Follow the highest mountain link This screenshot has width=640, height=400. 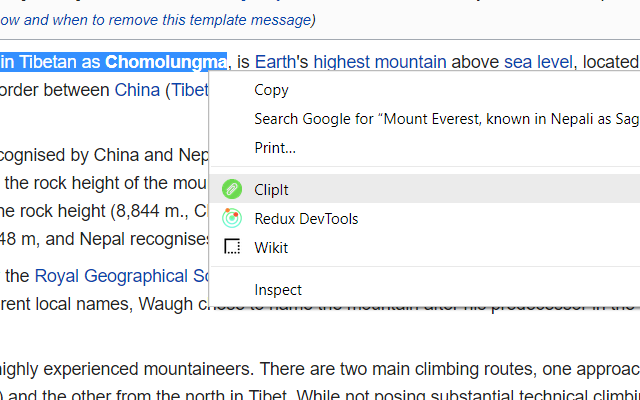[x=380, y=62]
